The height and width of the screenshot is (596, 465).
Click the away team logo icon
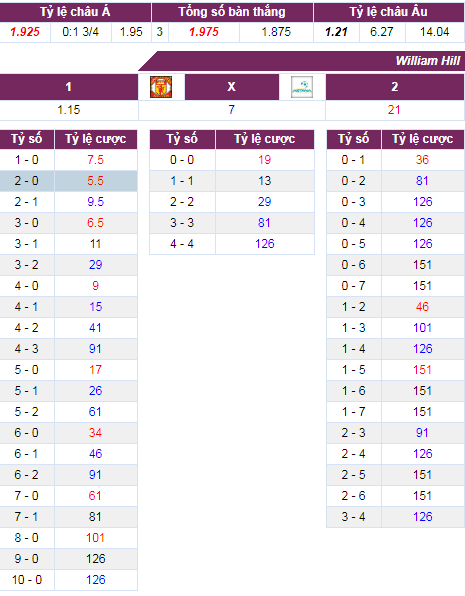pos(302,87)
